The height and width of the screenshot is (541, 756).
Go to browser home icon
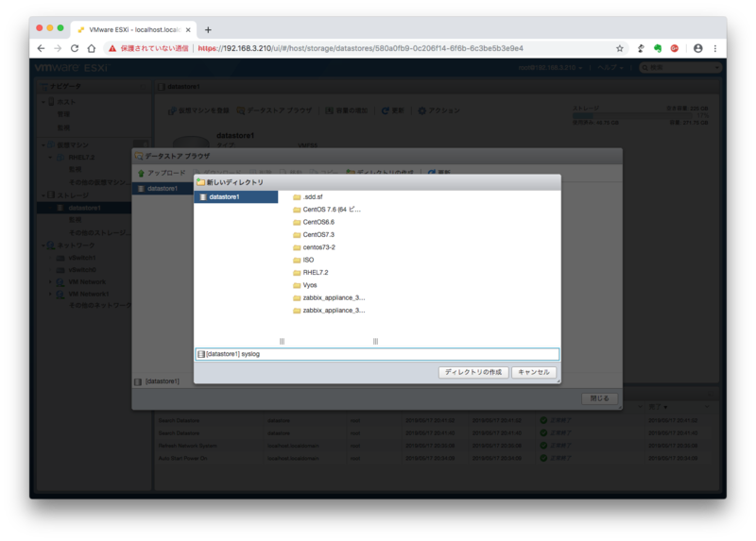[x=91, y=48]
